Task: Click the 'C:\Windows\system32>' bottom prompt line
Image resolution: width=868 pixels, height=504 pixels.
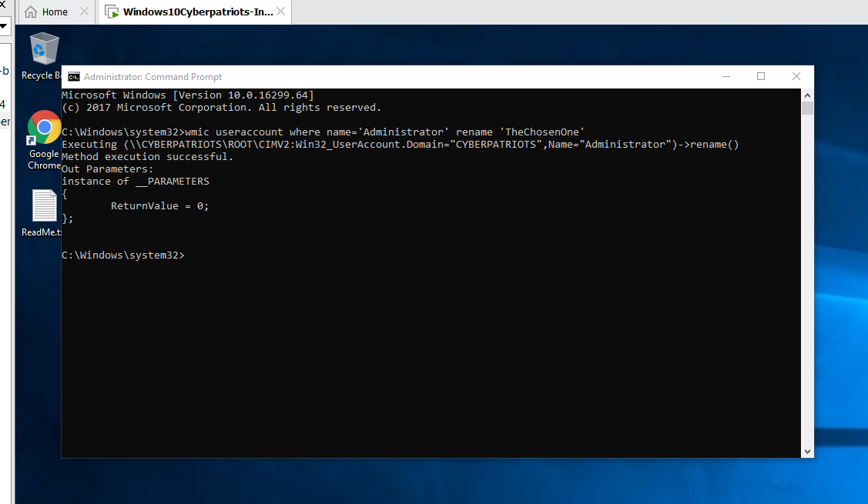Action: [123, 255]
